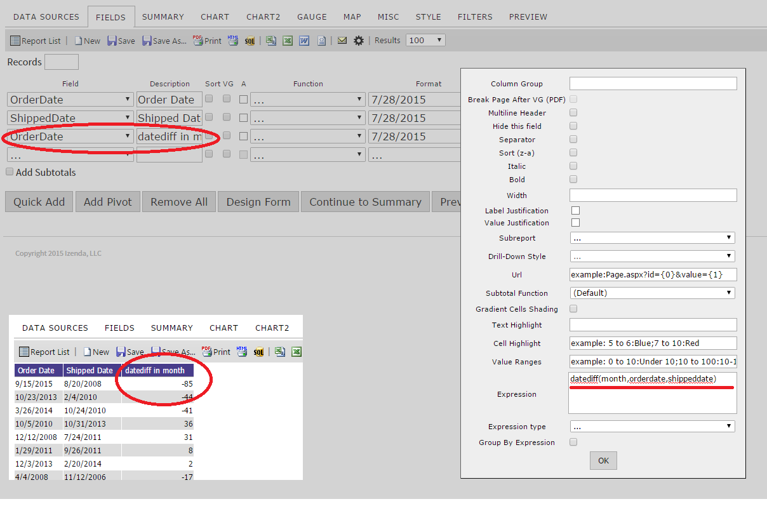
Task: Open the Expression type dropdown
Action: click(x=653, y=426)
